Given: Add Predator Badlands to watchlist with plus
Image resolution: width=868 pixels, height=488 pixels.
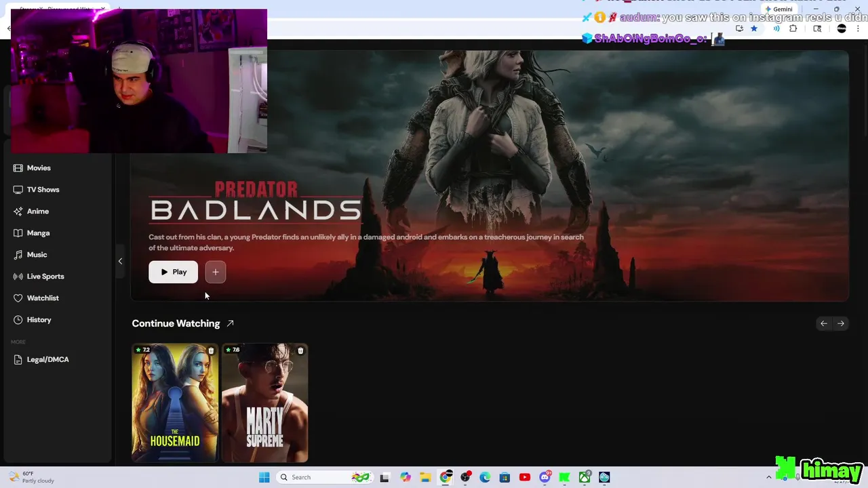Looking at the screenshot, I should 216,272.
